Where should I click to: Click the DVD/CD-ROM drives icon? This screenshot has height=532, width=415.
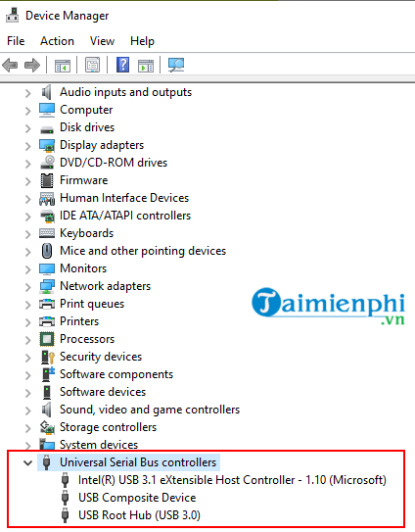(47, 163)
